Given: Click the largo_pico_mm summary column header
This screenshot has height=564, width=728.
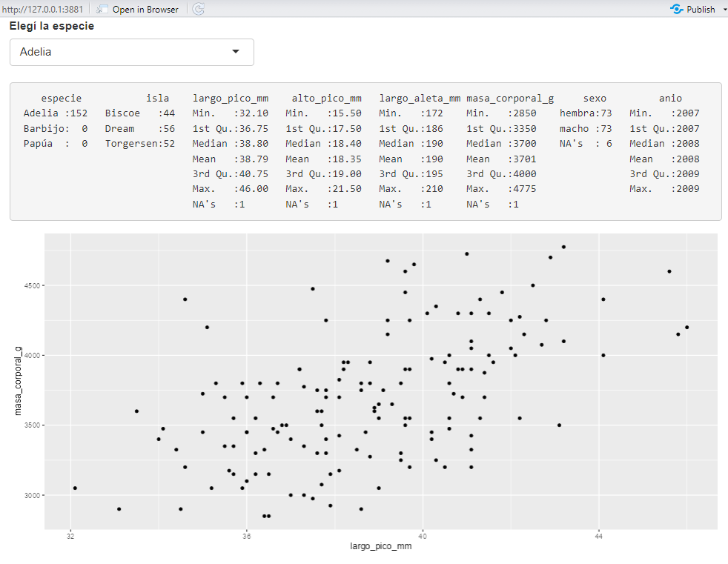Looking at the screenshot, I should [x=231, y=98].
